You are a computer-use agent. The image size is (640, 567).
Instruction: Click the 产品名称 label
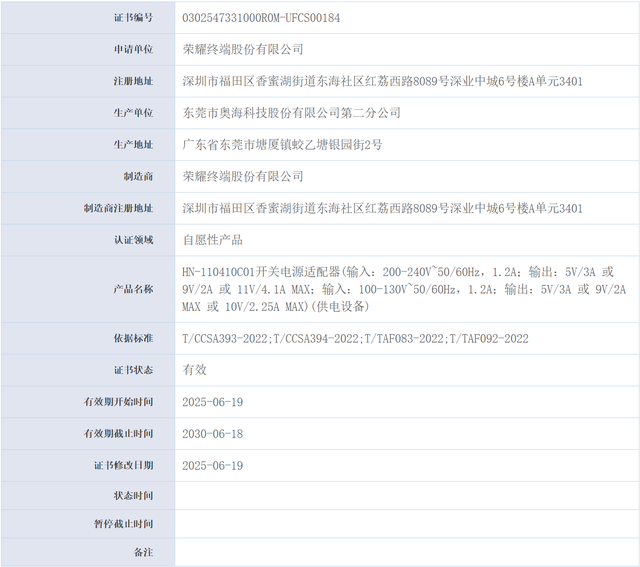pyautogui.click(x=133, y=289)
